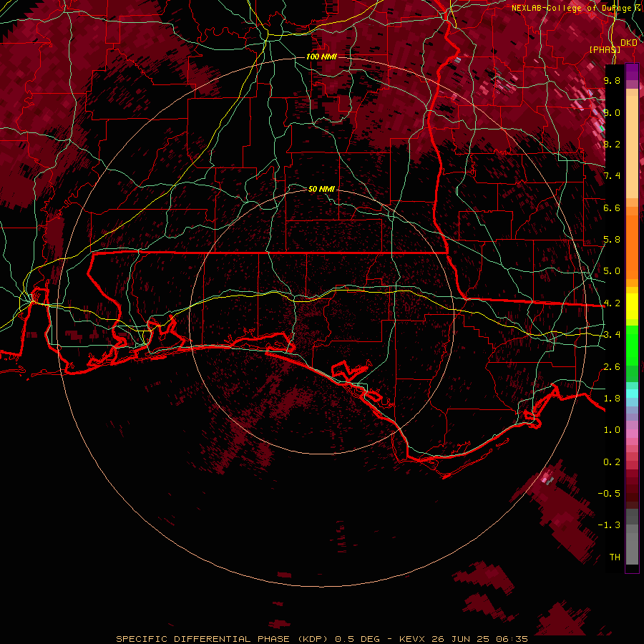Click the 5.0 value on the legend
644x644 pixels.
point(612,271)
